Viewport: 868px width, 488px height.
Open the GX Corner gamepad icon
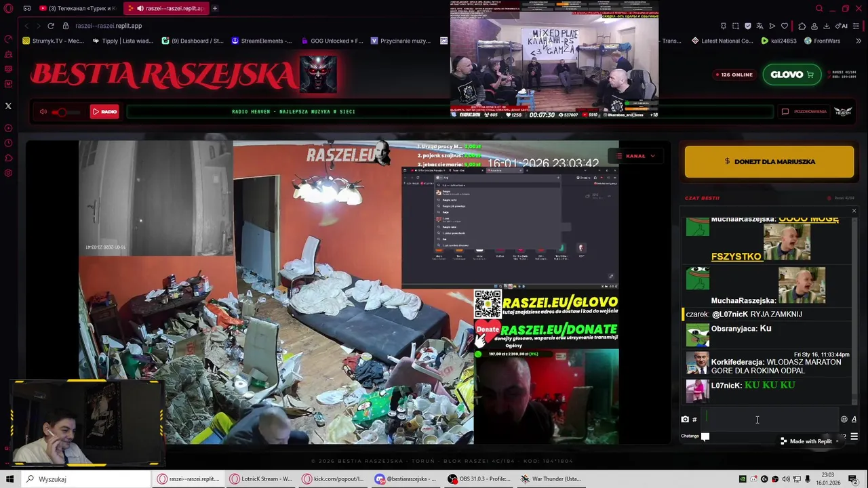(x=26, y=8)
